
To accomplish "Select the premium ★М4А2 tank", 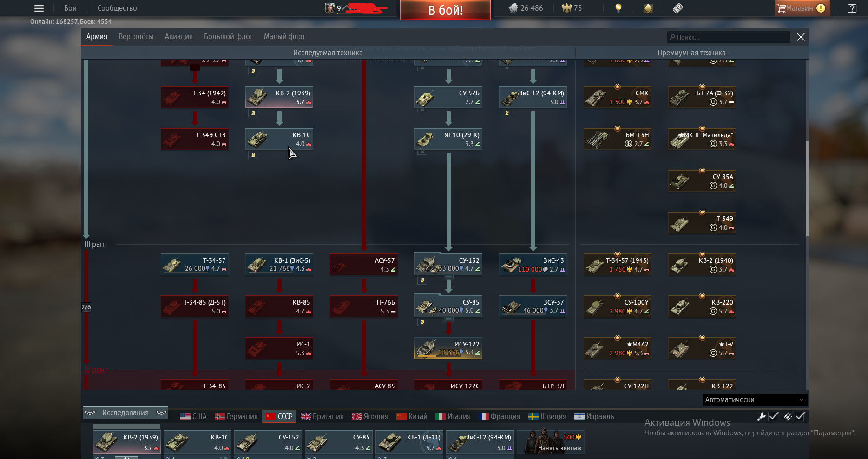I will (618, 348).
